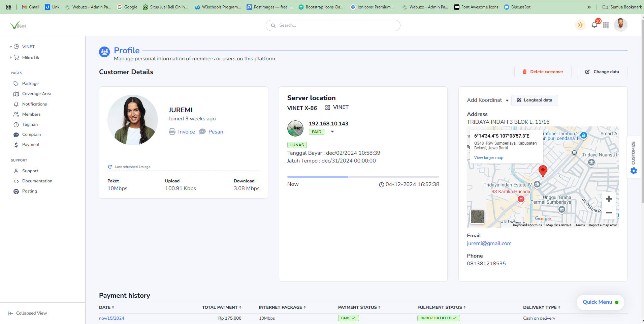This screenshot has height=324, width=644.
Task: Open CUSTOMIZE settings gear tab
Action: [634, 157]
